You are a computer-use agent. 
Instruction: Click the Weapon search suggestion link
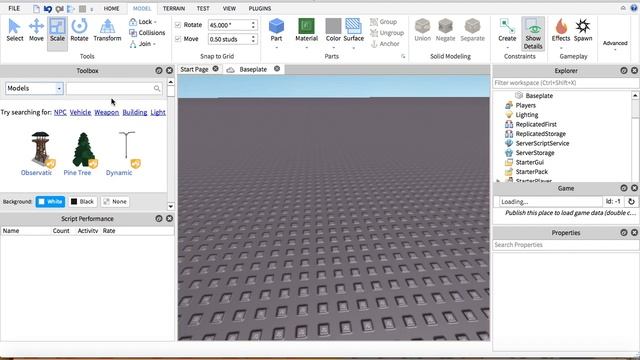click(x=107, y=112)
